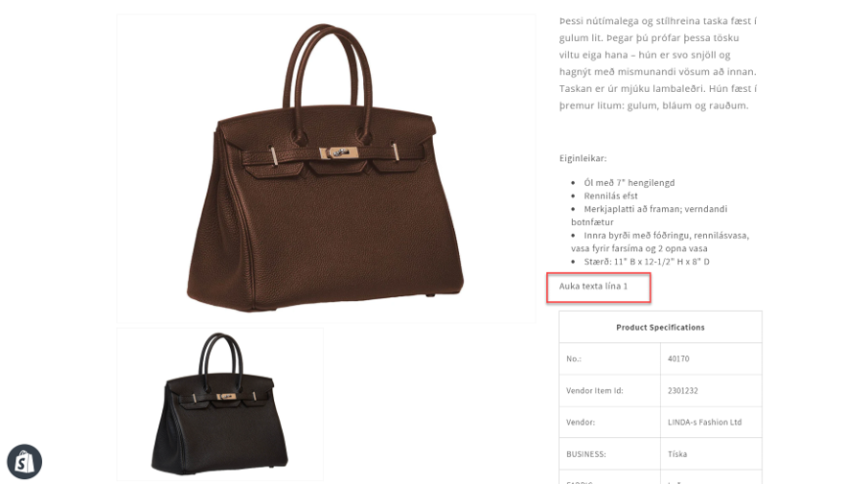Image resolution: width=868 pixels, height=484 pixels.
Task: Open the Shopify badge icon
Action: [x=24, y=461]
